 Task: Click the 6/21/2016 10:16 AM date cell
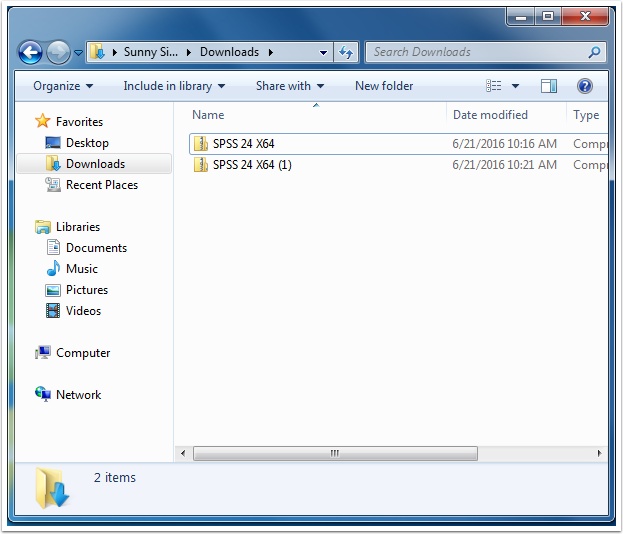click(505, 143)
